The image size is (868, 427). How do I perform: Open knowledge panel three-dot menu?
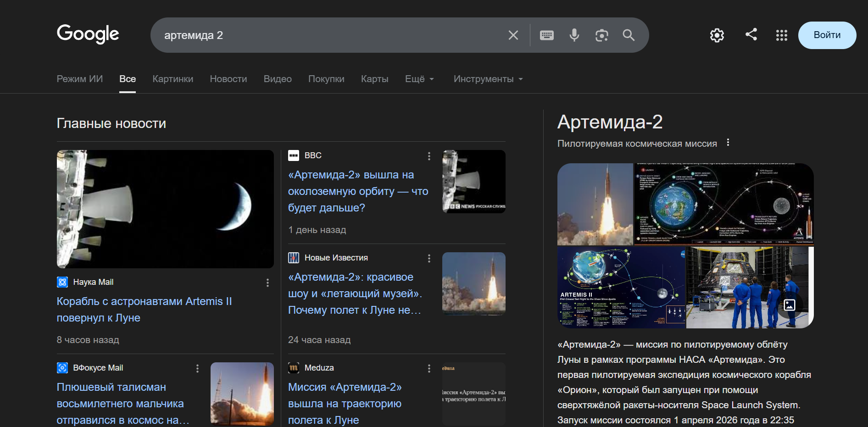click(728, 143)
